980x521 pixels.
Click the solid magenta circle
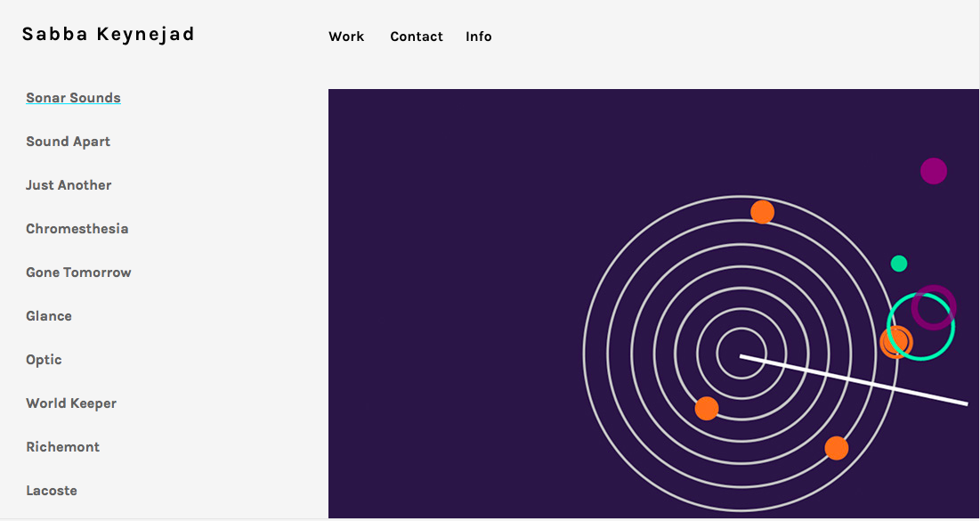coord(933,171)
